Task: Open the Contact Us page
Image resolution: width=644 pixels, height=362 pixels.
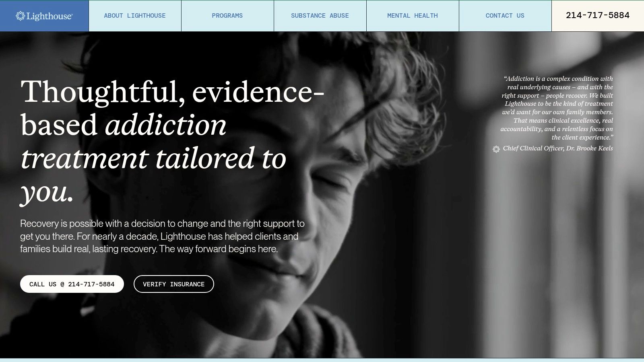Action: coord(505,16)
